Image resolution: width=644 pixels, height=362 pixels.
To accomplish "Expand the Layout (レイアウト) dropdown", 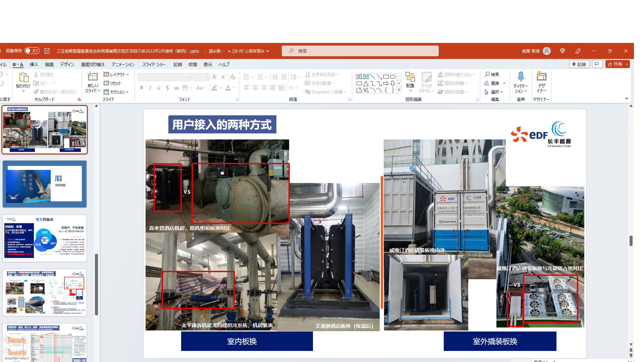I will tap(116, 74).
